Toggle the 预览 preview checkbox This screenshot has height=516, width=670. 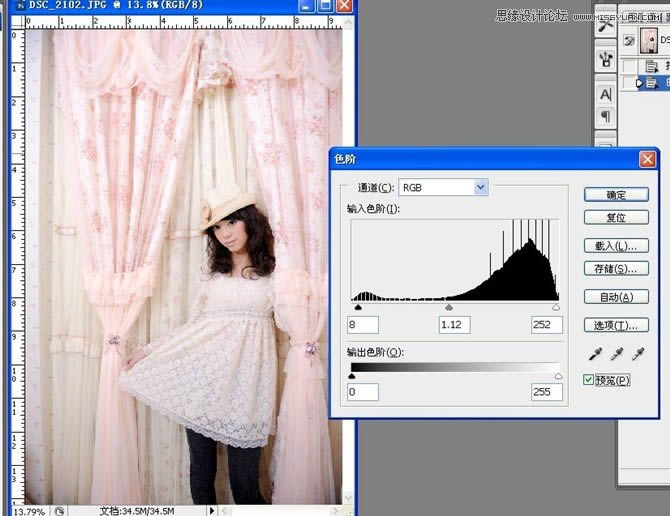[589, 380]
